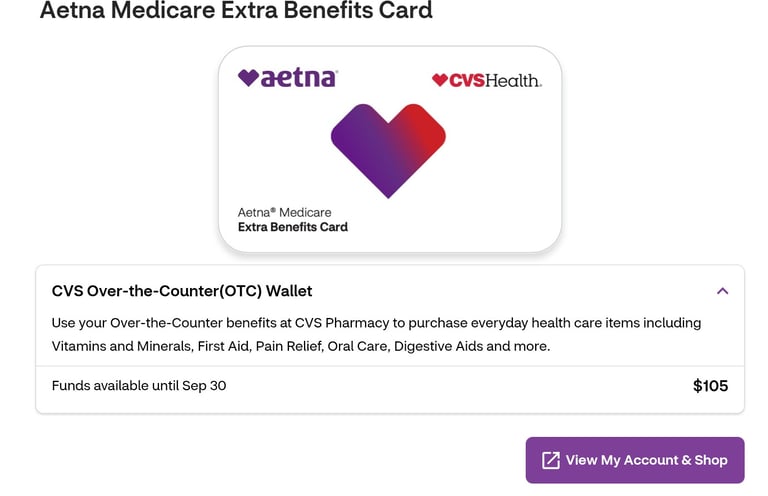
Task: Click the Aetna Medicare Extra Benefits Card title
Action: [x=236, y=10]
